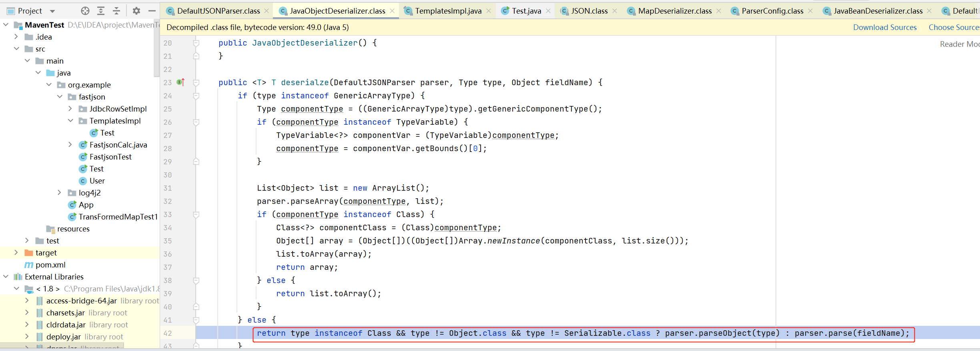The image size is (980, 351).
Task: Fold the deserialze method at line 23
Action: (x=196, y=82)
